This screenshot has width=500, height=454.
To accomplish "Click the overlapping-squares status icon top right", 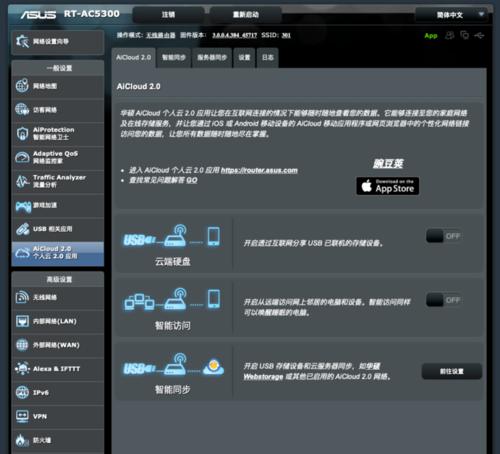I will pyautogui.click(x=464, y=35).
